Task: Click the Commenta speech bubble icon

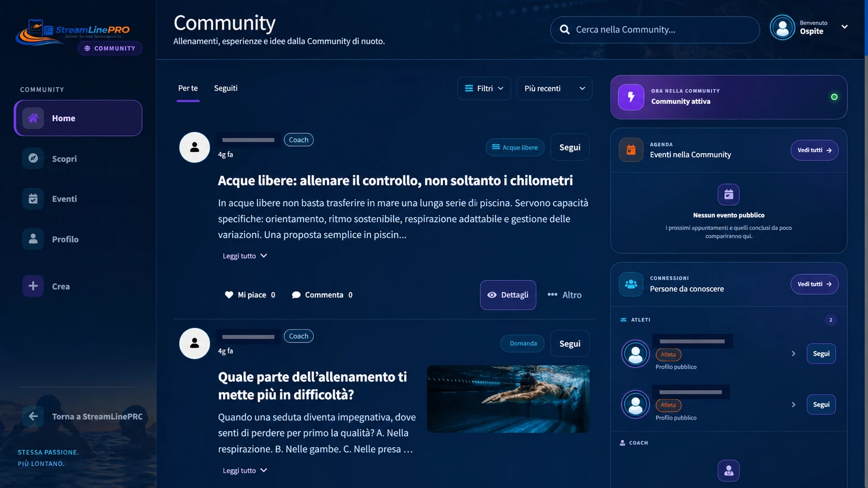Action: pos(296,295)
